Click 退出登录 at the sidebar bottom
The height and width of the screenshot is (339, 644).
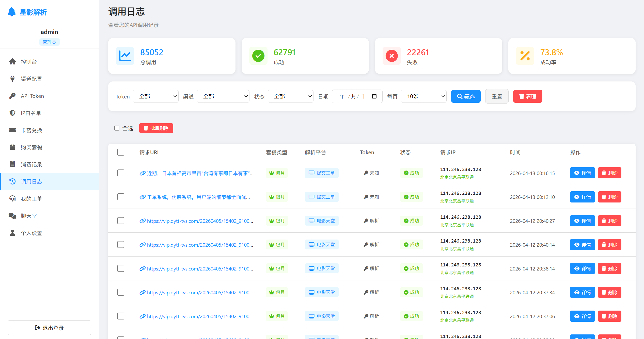coord(49,328)
